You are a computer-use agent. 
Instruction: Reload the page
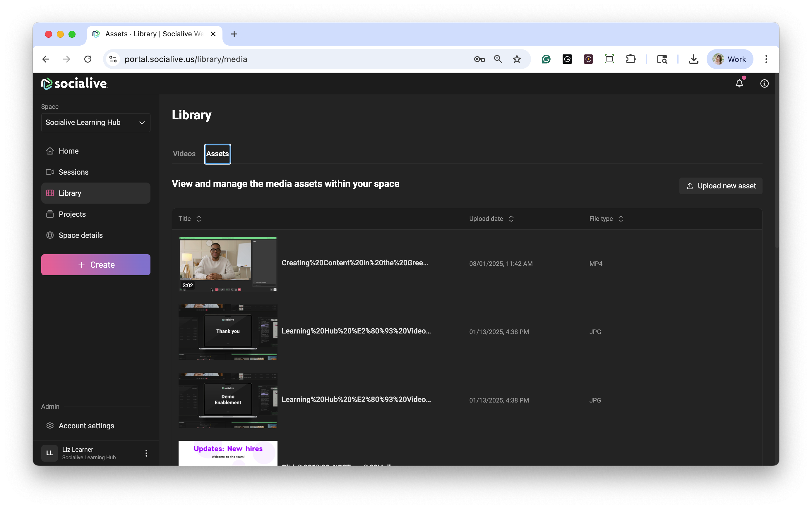[88, 59]
